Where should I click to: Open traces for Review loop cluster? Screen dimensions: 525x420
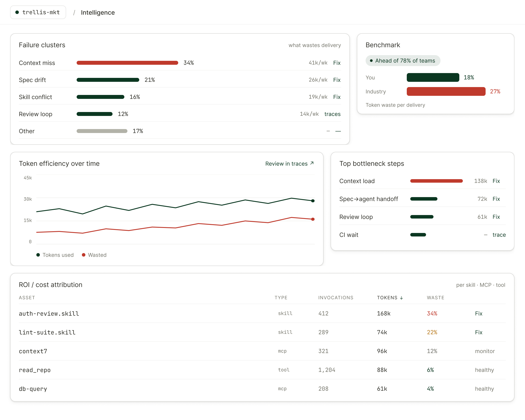(x=332, y=114)
